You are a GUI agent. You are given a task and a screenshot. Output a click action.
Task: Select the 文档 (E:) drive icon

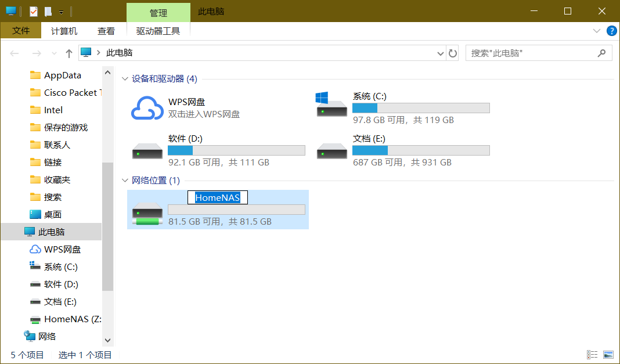(331, 150)
